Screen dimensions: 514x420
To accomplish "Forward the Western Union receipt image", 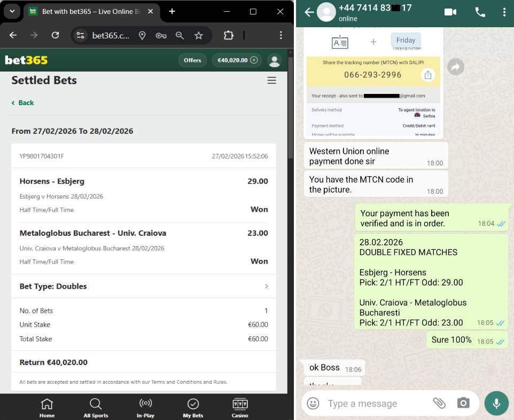I will click(x=455, y=67).
